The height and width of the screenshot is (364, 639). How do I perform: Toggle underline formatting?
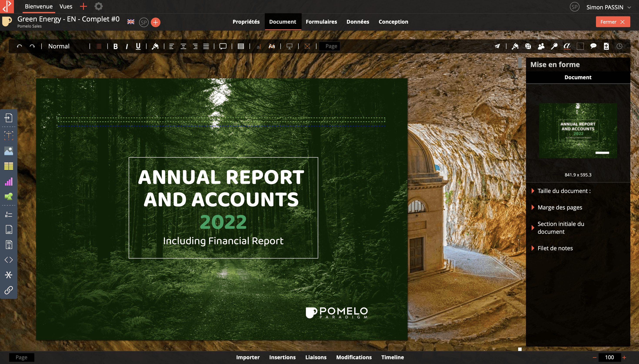[x=138, y=46]
